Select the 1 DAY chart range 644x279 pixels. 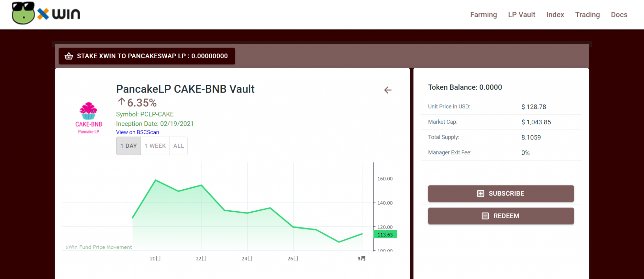(128, 146)
